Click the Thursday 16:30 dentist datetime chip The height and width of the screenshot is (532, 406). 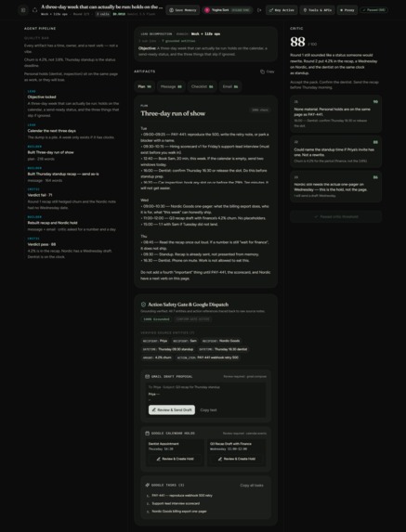click(x=223, y=349)
